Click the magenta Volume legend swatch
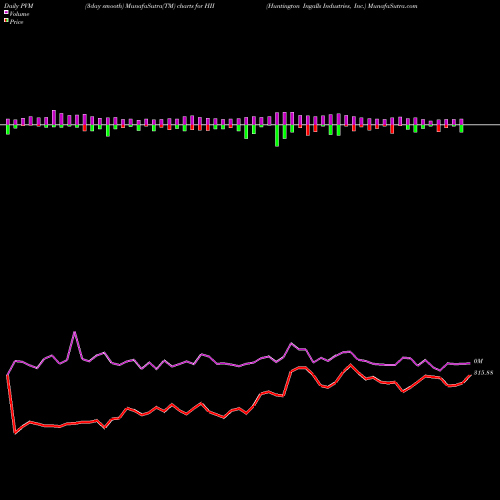This screenshot has height=500, width=500. [x=6, y=13]
